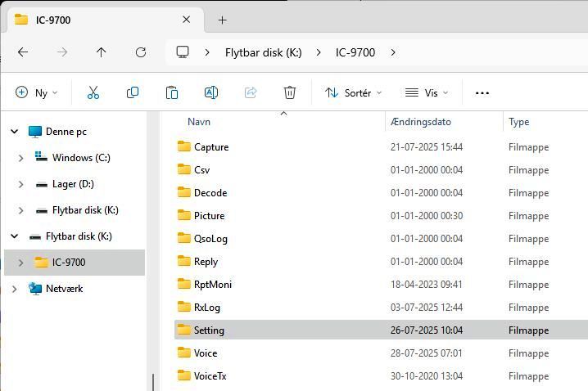Expand Flytbar disk (K:) under Denne pc
The image size is (588, 391).
pos(21,210)
